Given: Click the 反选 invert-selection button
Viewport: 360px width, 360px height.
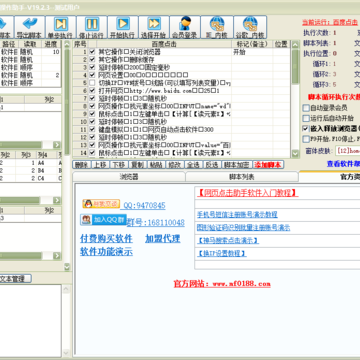Looking at the screenshot, I should (212, 165).
